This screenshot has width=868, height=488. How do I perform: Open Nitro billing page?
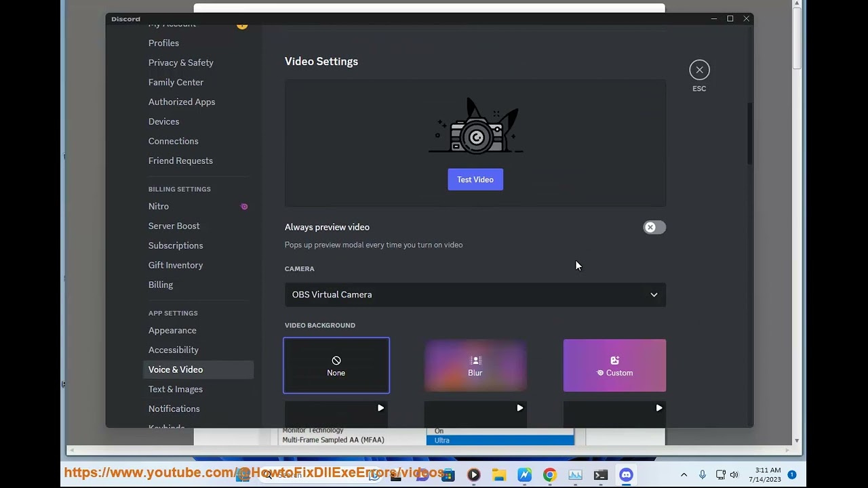click(x=159, y=206)
